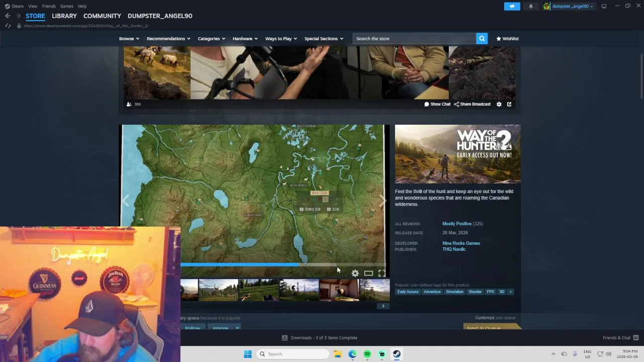Open the dumpster_angel90 account dropdown
644x362 pixels.
coord(573,6)
